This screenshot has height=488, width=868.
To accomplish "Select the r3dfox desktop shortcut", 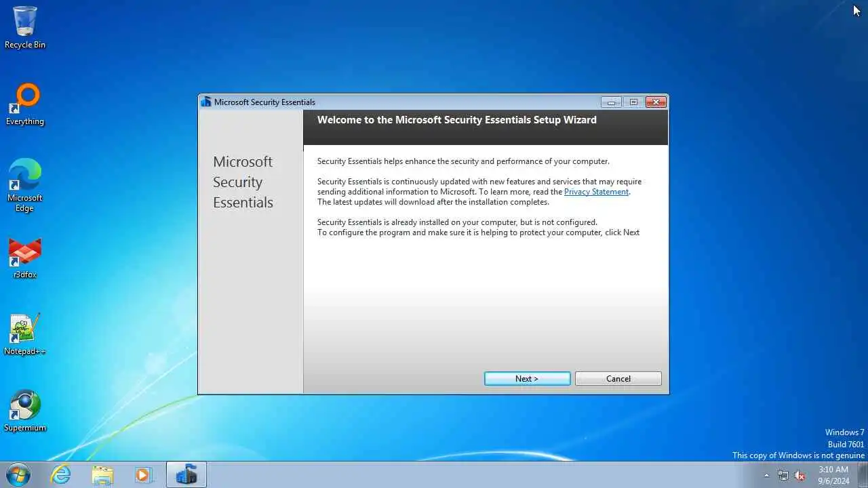I will (25, 258).
